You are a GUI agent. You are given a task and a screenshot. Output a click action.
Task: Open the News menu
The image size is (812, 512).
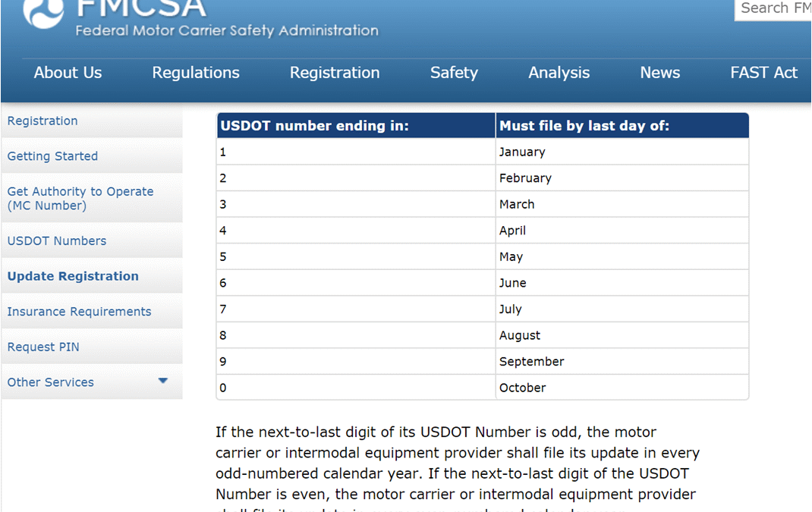click(x=659, y=72)
